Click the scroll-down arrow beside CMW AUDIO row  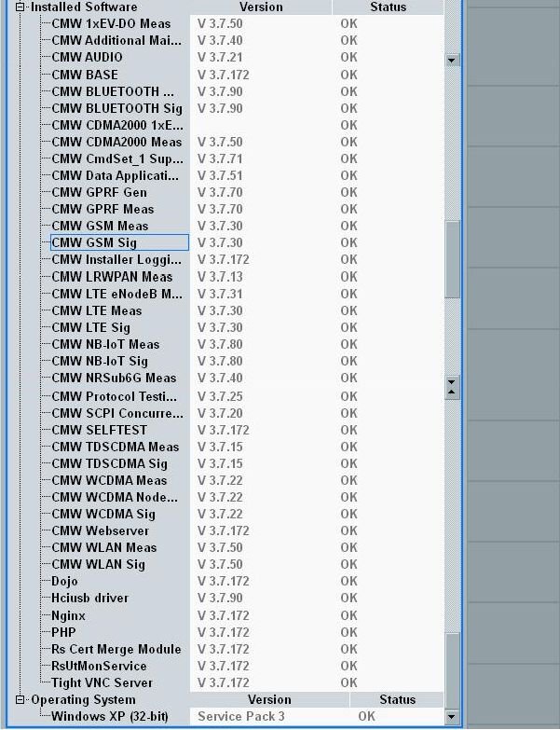point(452,60)
